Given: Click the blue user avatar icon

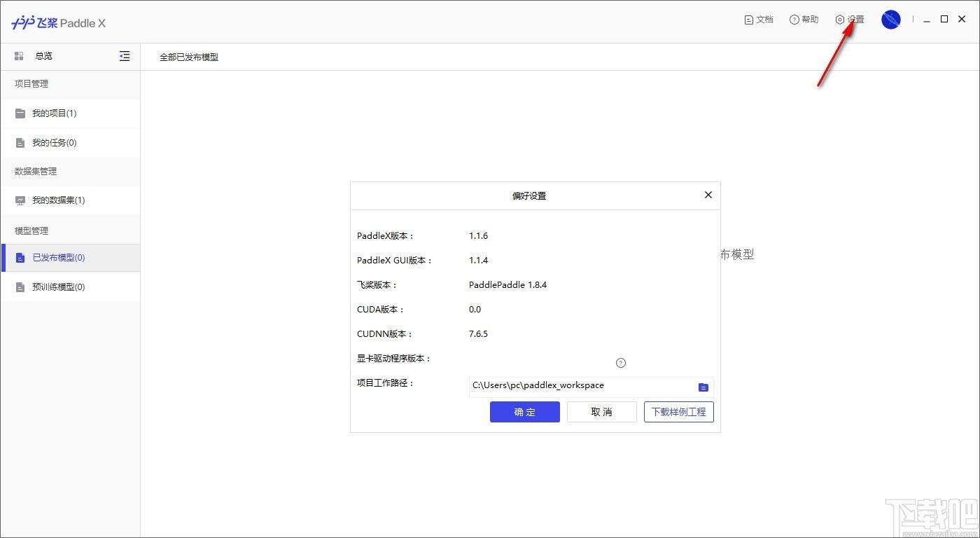Looking at the screenshot, I should [x=891, y=20].
